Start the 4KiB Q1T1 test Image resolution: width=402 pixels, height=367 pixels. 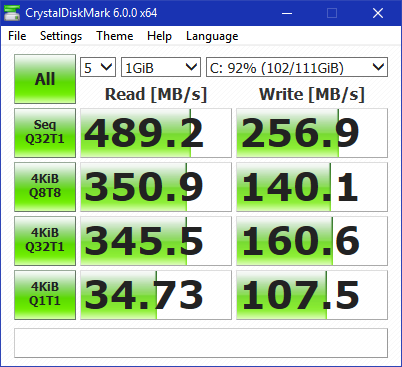[x=45, y=295]
